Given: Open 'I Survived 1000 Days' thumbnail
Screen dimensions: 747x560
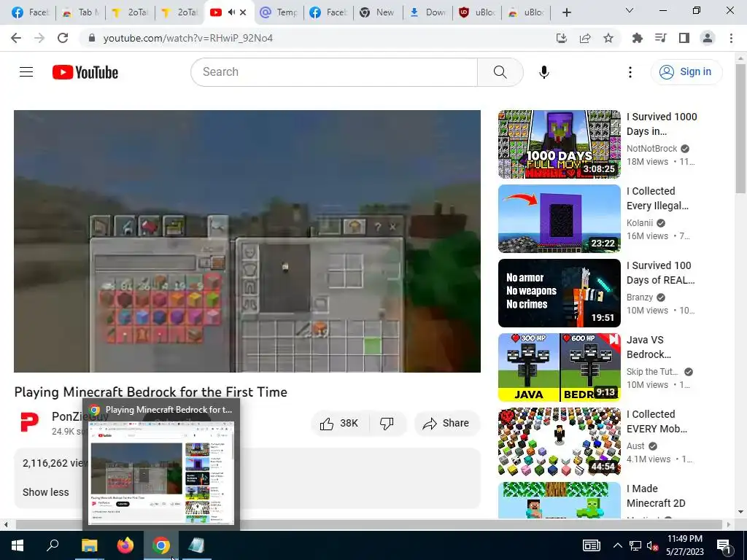Looking at the screenshot, I should (560, 144).
